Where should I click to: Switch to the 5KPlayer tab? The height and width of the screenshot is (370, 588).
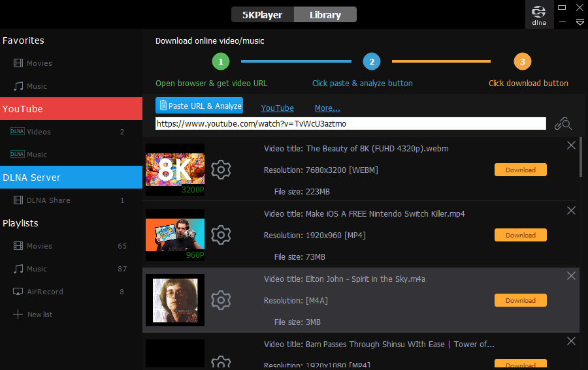263,14
